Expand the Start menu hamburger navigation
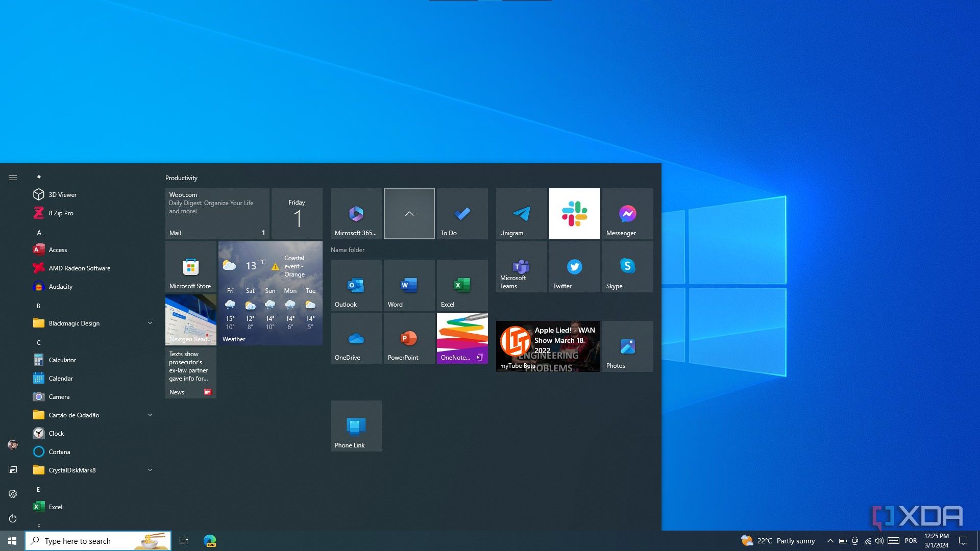 tap(13, 178)
